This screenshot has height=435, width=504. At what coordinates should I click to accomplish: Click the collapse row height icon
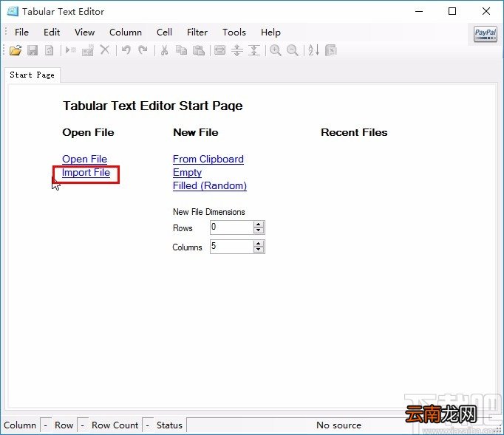click(x=254, y=50)
